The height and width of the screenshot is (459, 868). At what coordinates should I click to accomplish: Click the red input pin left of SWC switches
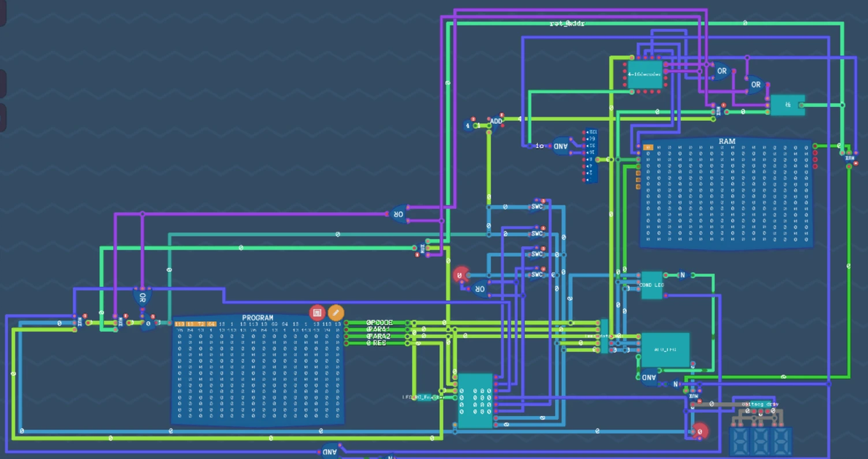pyautogui.click(x=460, y=275)
